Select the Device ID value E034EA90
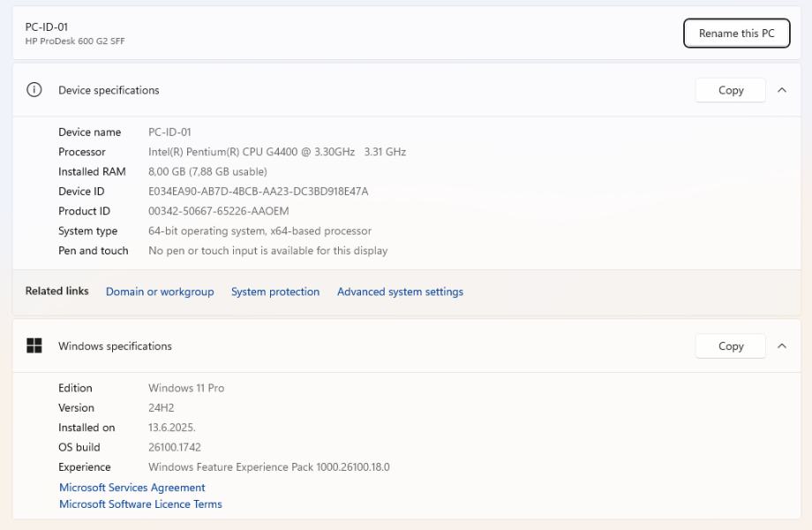Screen dimensions: 812x530 (x=258, y=191)
